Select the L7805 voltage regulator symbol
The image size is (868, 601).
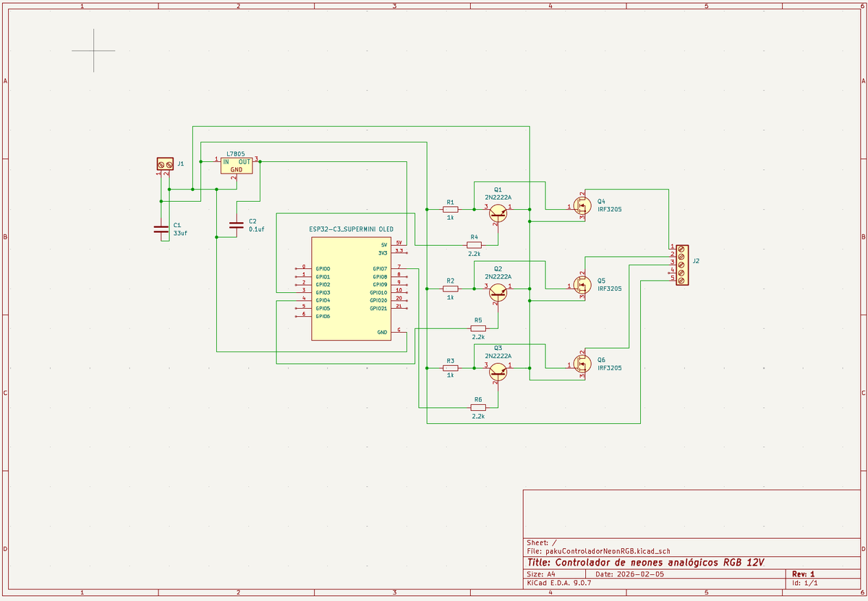[x=237, y=166]
